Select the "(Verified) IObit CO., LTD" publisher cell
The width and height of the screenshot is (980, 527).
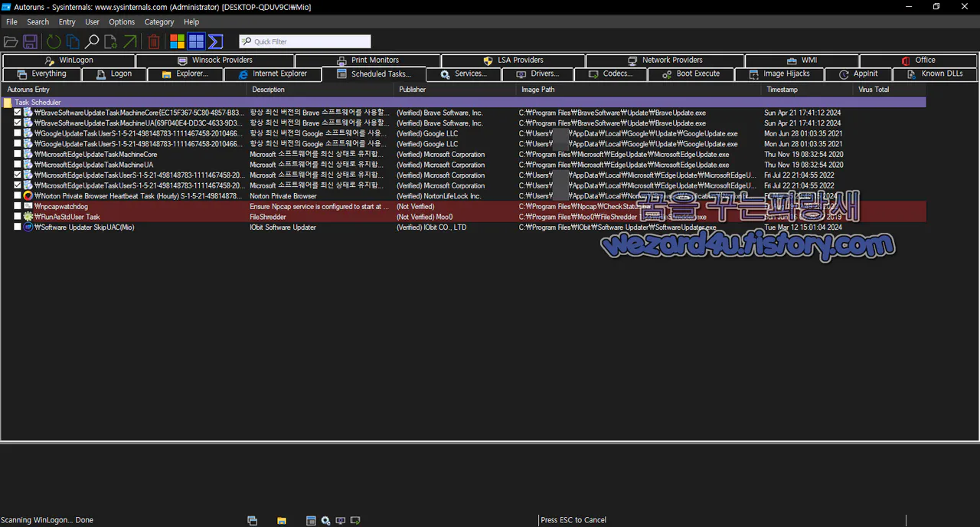click(x=432, y=227)
